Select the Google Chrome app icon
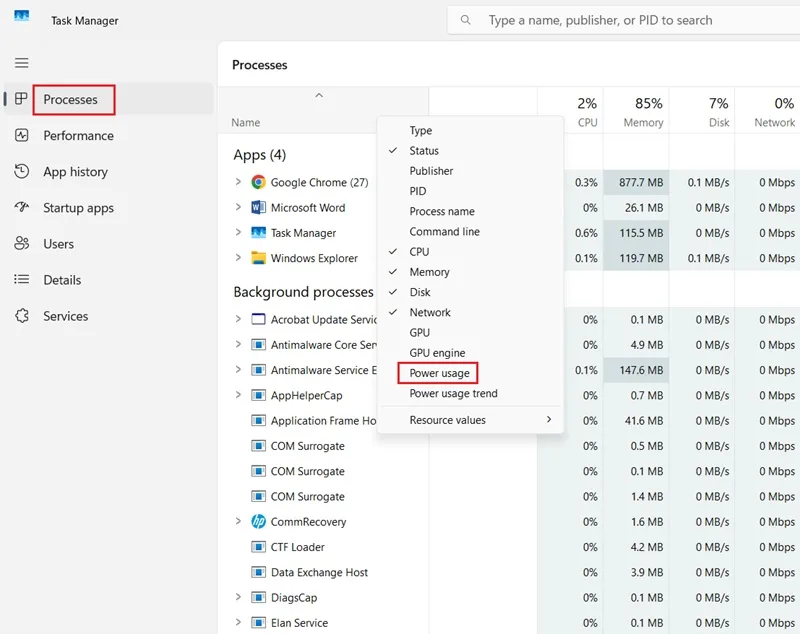The width and height of the screenshot is (800, 634). (258, 182)
